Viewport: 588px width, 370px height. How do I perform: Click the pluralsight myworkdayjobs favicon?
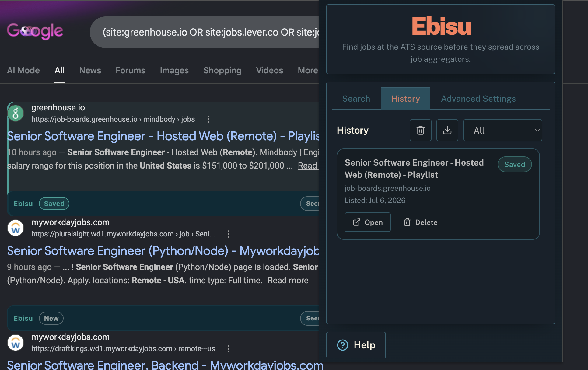click(16, 228)
